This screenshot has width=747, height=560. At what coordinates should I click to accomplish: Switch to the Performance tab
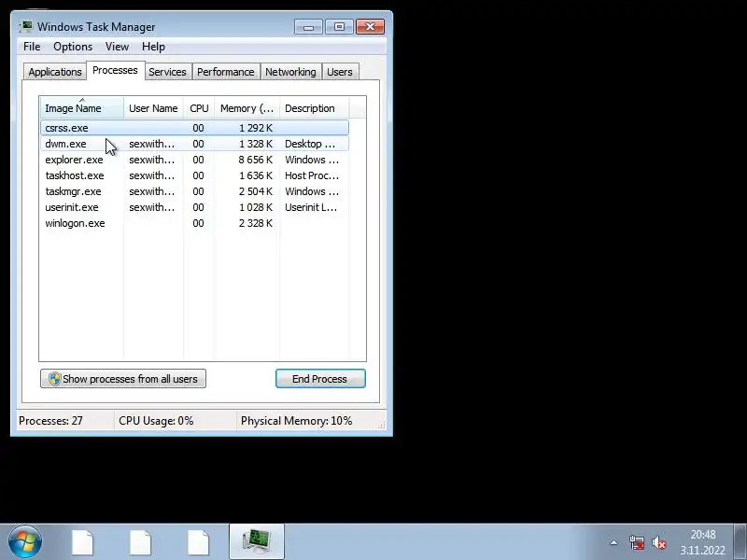[226, 72]
